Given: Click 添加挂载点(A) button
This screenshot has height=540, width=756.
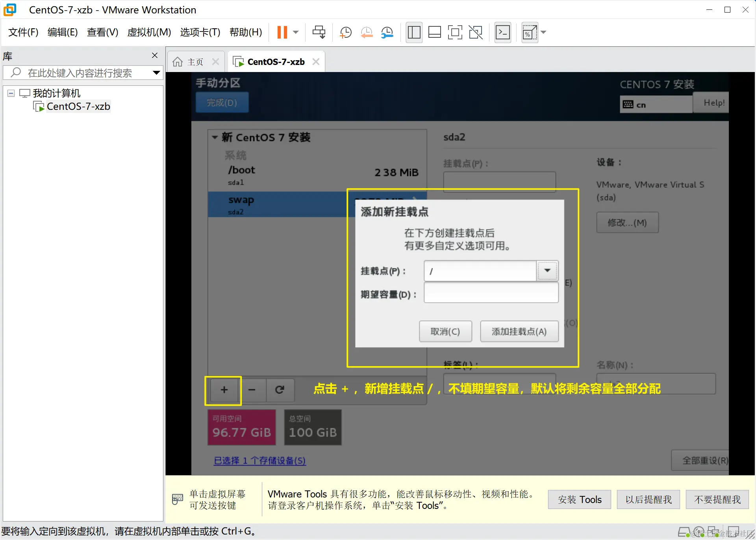Looking at the screenshot, I should click(x=519, y=331).
